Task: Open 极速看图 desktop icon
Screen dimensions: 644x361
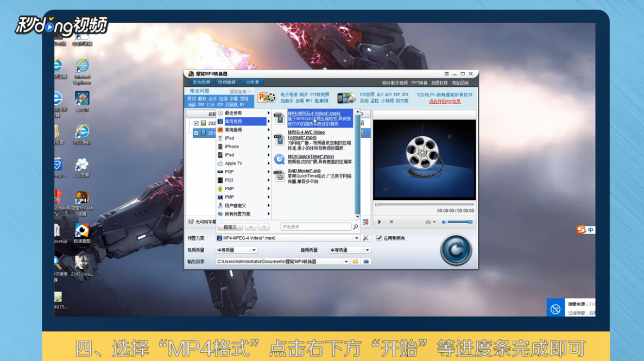Action: click(82, 233)
